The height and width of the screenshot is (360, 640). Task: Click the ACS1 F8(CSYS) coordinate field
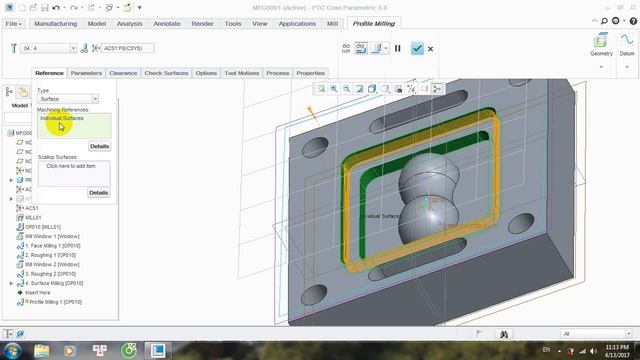point(128,48)
